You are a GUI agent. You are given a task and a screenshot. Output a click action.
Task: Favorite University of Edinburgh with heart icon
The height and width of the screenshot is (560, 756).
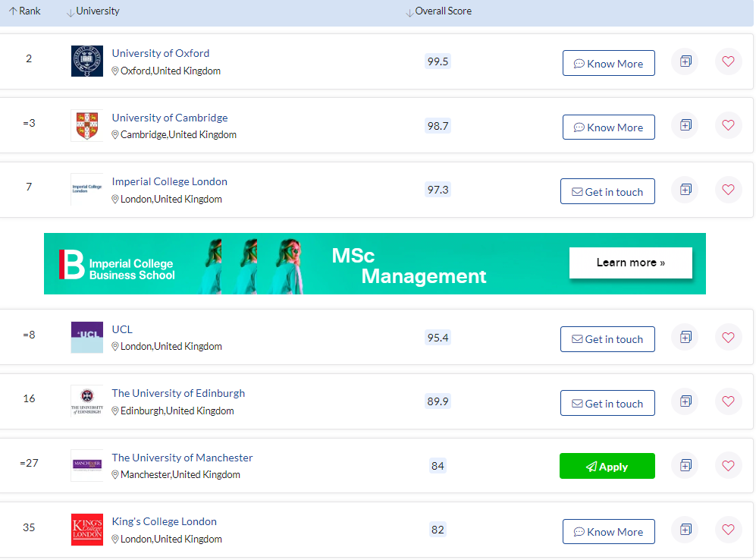(x=728, y=401)
